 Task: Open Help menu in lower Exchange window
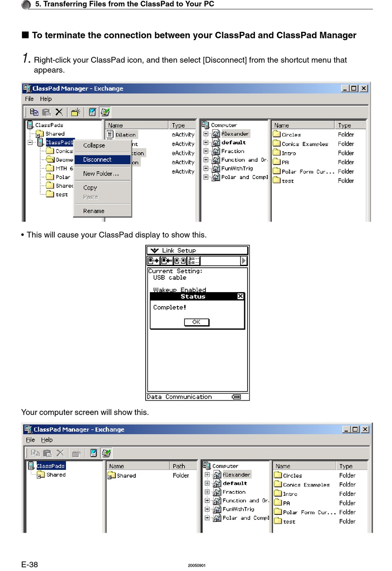click(47, 440)
